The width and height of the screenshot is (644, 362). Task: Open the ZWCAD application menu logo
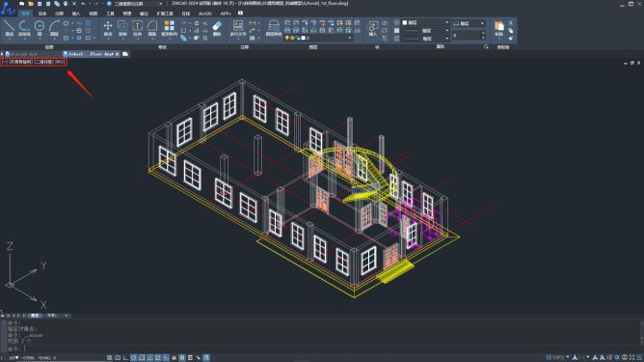(8, 9)
